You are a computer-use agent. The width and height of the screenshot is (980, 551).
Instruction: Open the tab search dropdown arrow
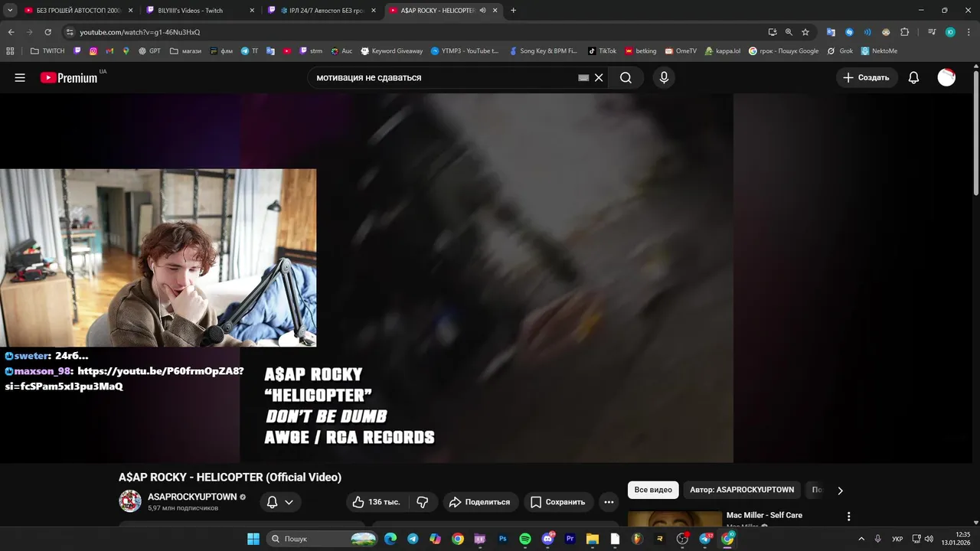(x=9, y=10)
